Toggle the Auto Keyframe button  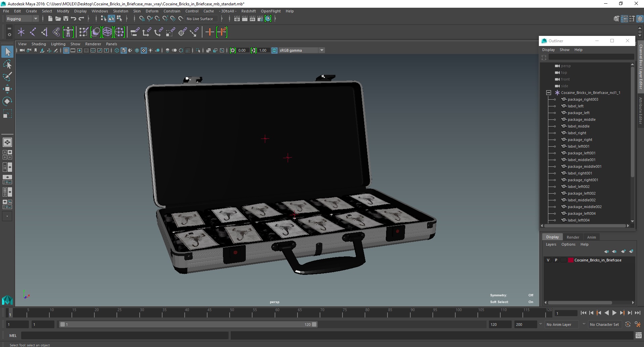click(x=628, y=325)
